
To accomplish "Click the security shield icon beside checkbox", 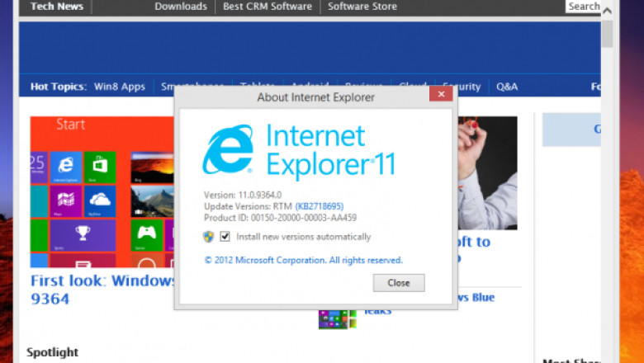I will tap(209, 237).
